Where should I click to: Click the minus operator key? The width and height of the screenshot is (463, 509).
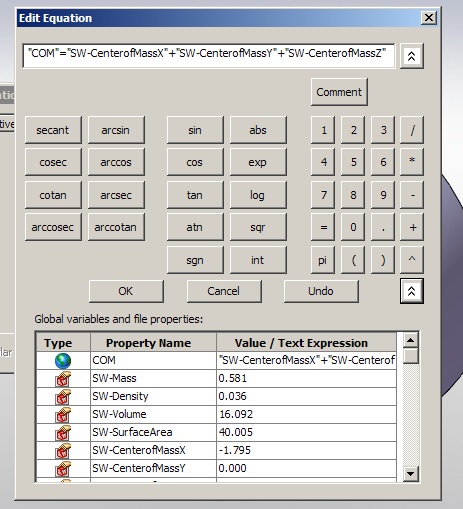tap(412, 195)
